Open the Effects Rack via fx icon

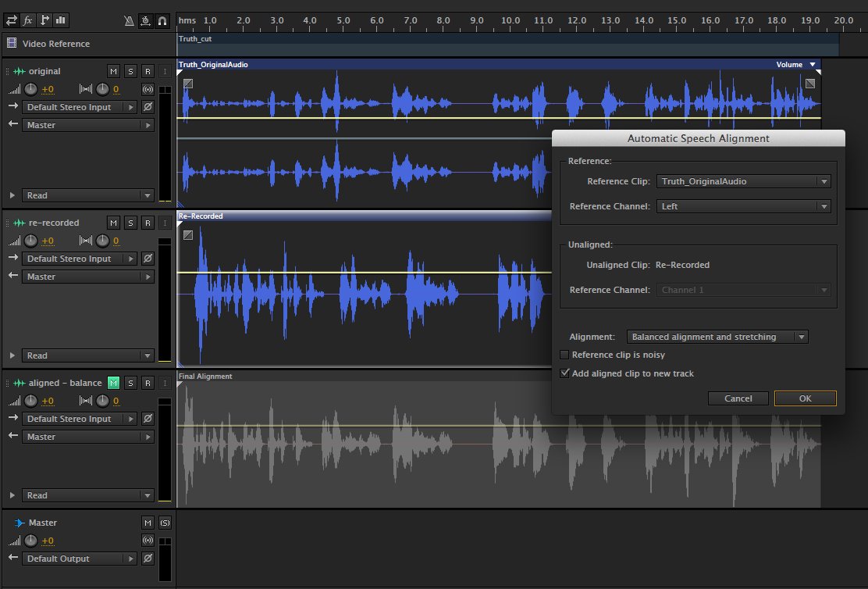pos(28,20)
